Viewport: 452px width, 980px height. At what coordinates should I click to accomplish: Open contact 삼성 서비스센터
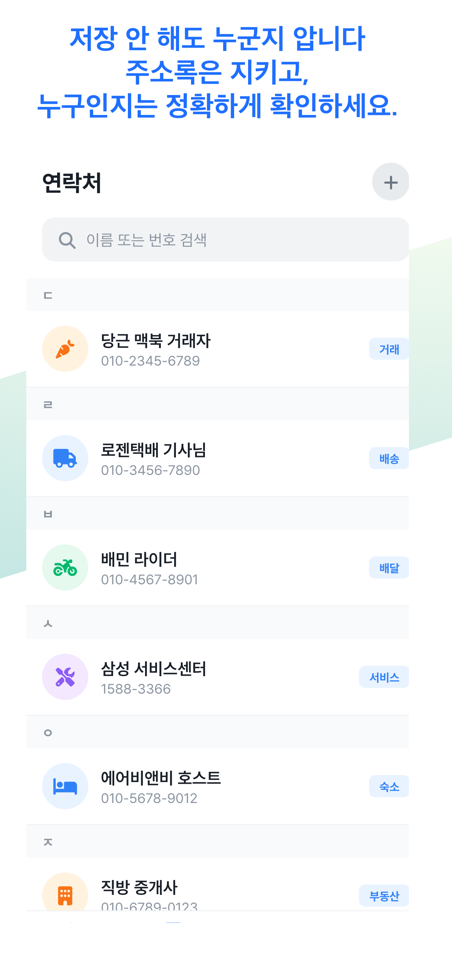click(218, 677)
